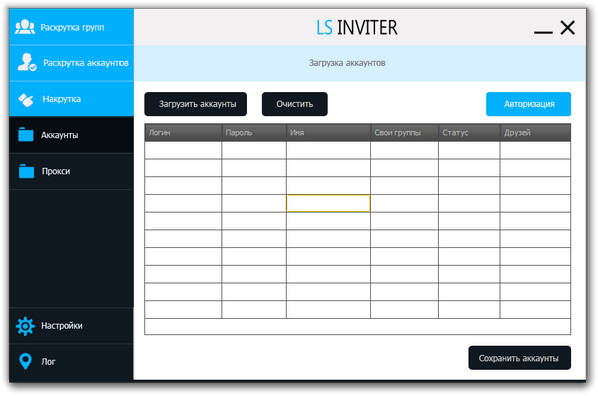Open the Раскрутка групп section

click(x=72, y=27)
